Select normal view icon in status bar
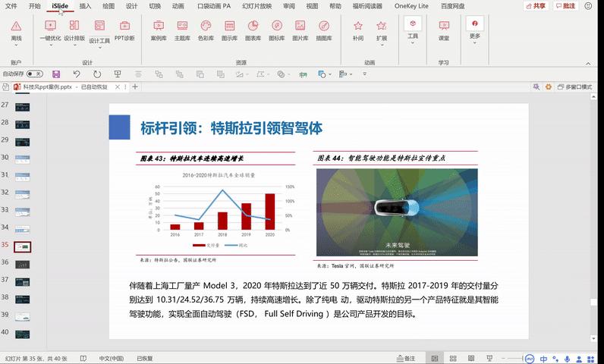The image size is (604, 364). [435, 358]
